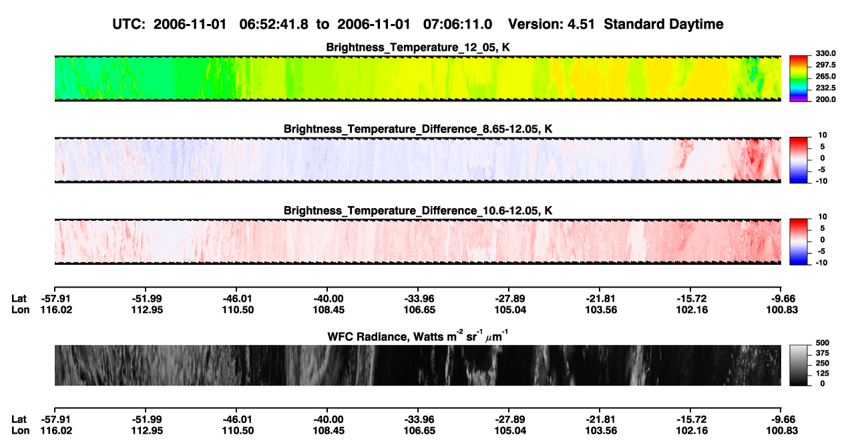Click the 'Lon' label of the lower axis

21,430
